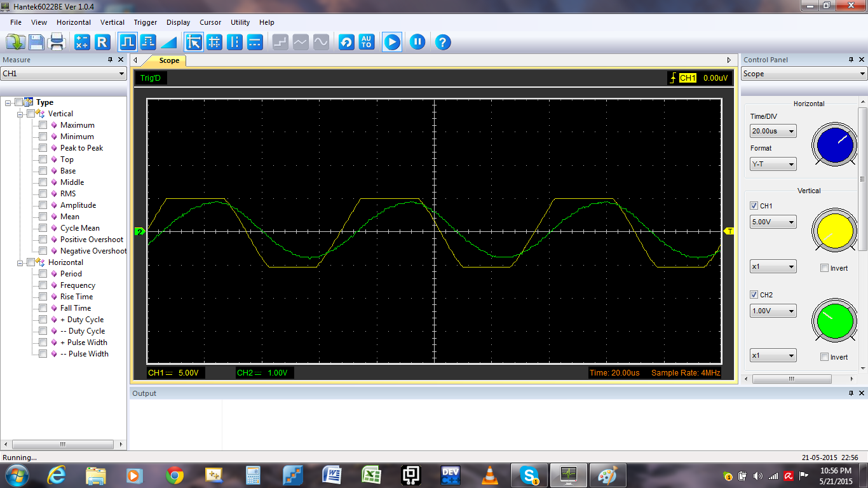Open the Cursor menu
868x488 pixels.
click(x=210, y=22)
